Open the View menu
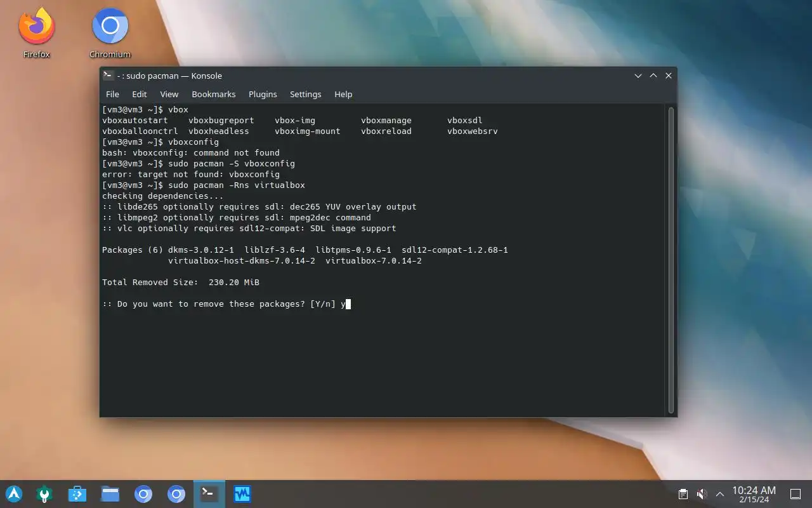This screenshot has width=812, height=508. 169,94
